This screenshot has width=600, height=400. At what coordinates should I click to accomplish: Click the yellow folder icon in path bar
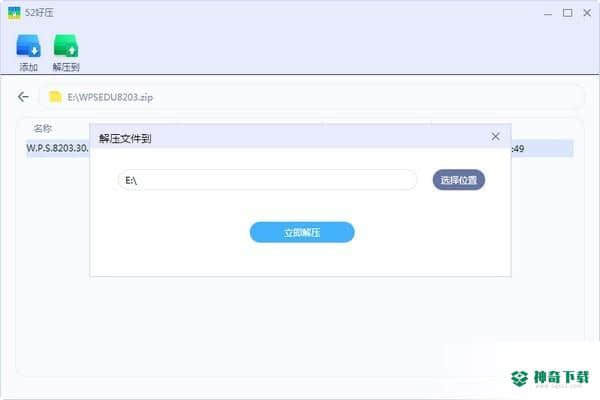[x=55, y=97]
